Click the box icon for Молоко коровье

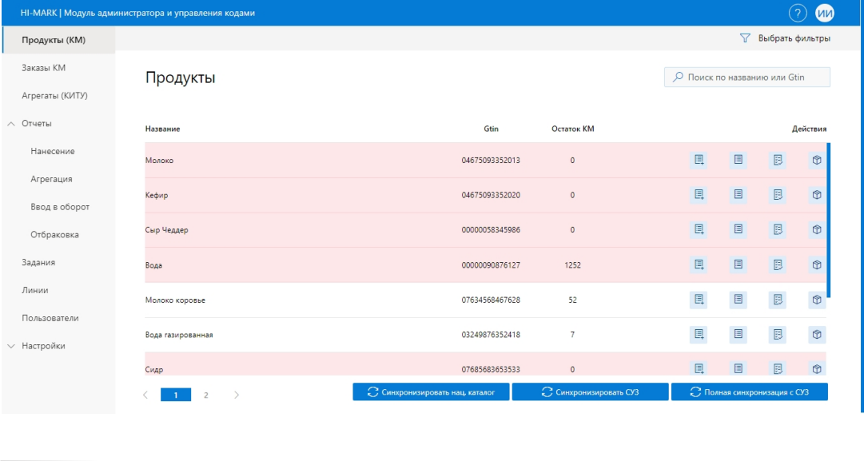[x=817, y=300]
